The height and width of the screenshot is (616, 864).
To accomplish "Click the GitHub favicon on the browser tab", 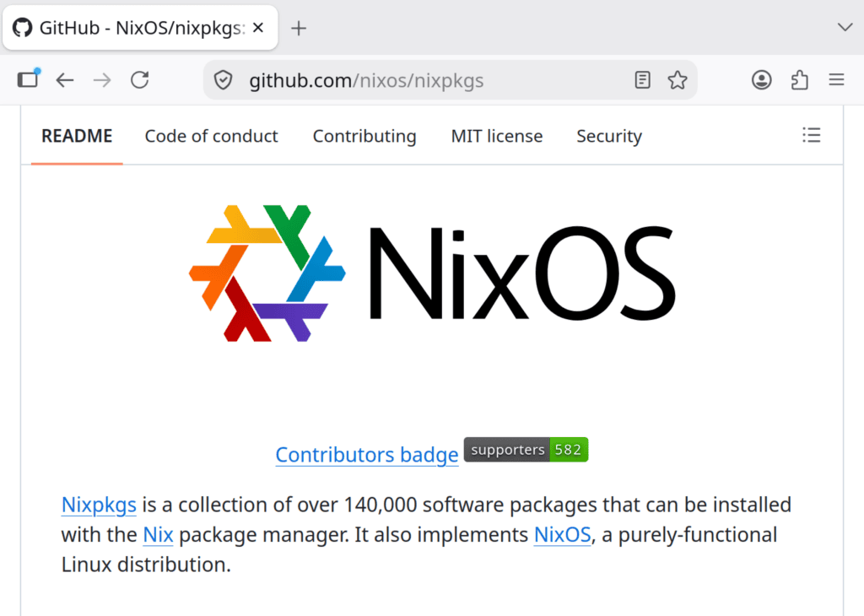I will 23,28.
